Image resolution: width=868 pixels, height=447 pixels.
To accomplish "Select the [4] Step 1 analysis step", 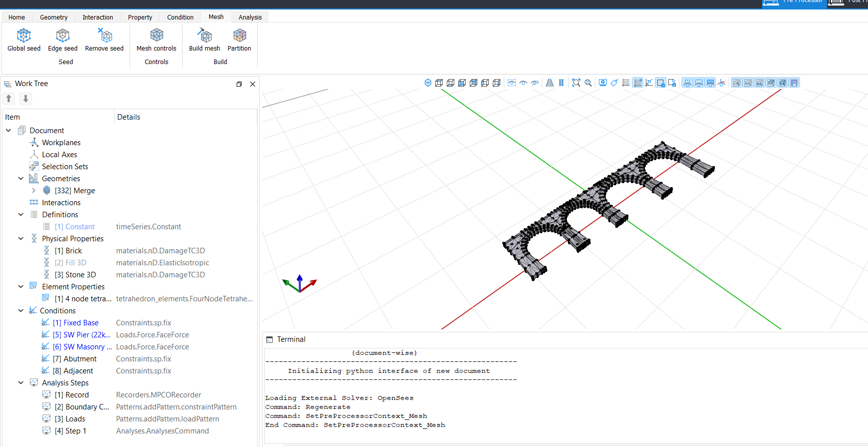I will 70,431.
